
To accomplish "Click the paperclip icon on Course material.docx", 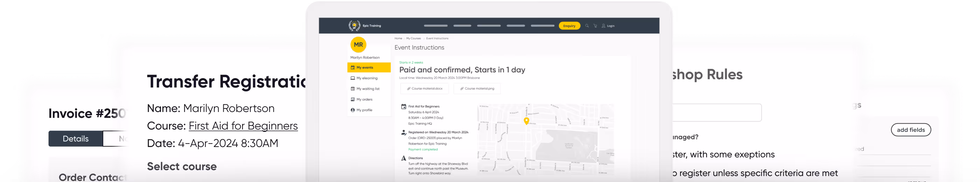I will pyautogui.click(x=408, y=88).
